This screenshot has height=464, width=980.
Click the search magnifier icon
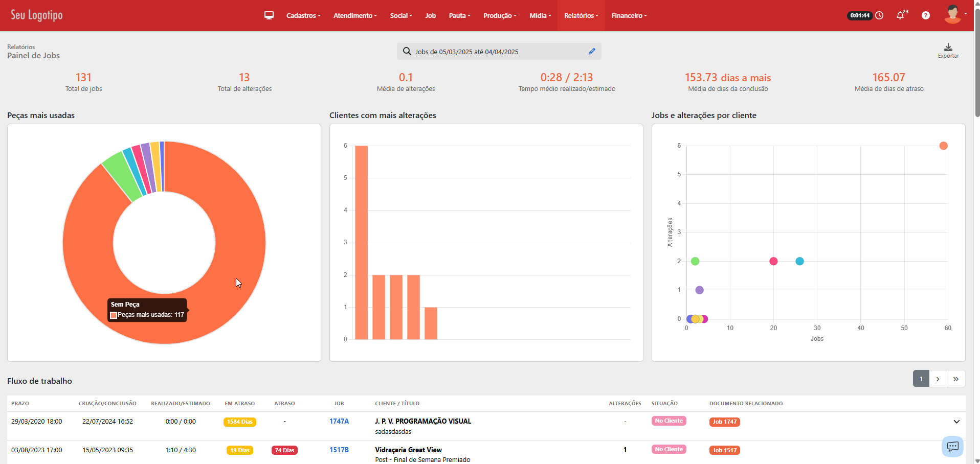point(407,52)
